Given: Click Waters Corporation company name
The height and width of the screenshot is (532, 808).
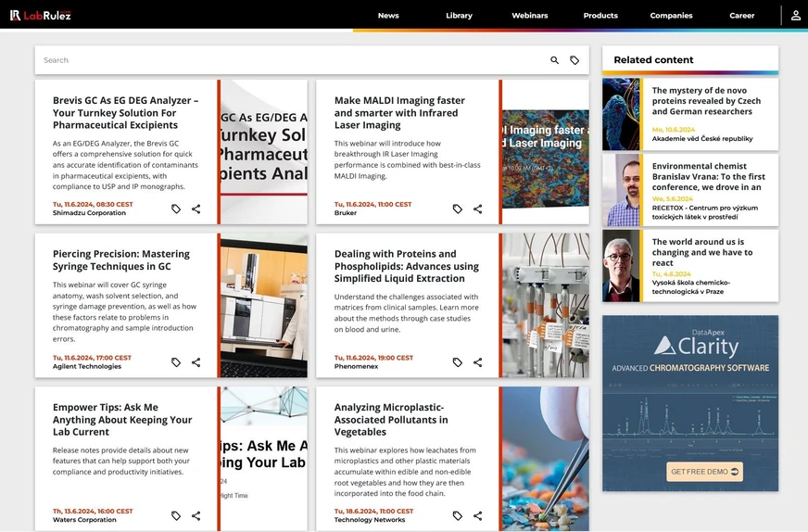Looking at the screenshot, I should point(84,520).
